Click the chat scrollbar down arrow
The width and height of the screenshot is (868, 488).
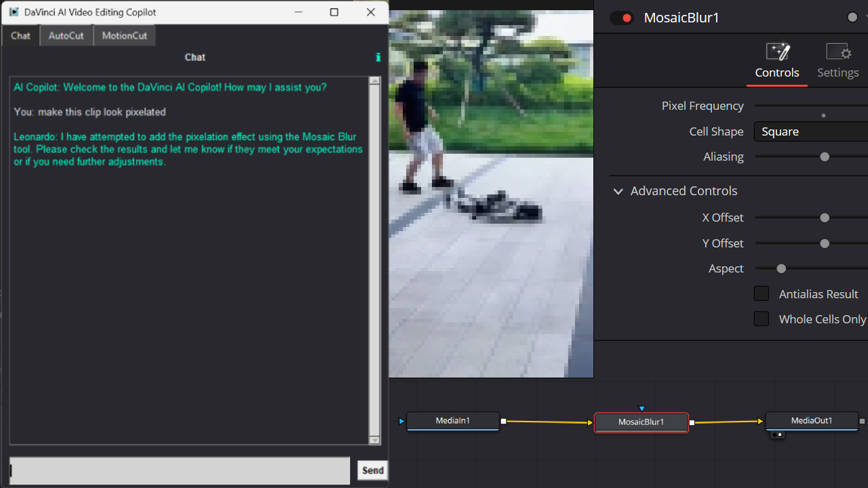pyautogui.click(x=374, y=440)
